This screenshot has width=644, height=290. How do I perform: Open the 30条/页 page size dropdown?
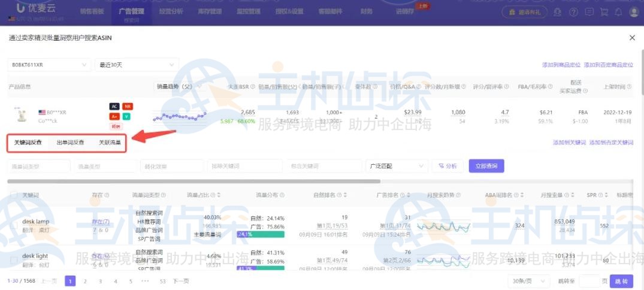pyautogui.click(x=530, y=282)
